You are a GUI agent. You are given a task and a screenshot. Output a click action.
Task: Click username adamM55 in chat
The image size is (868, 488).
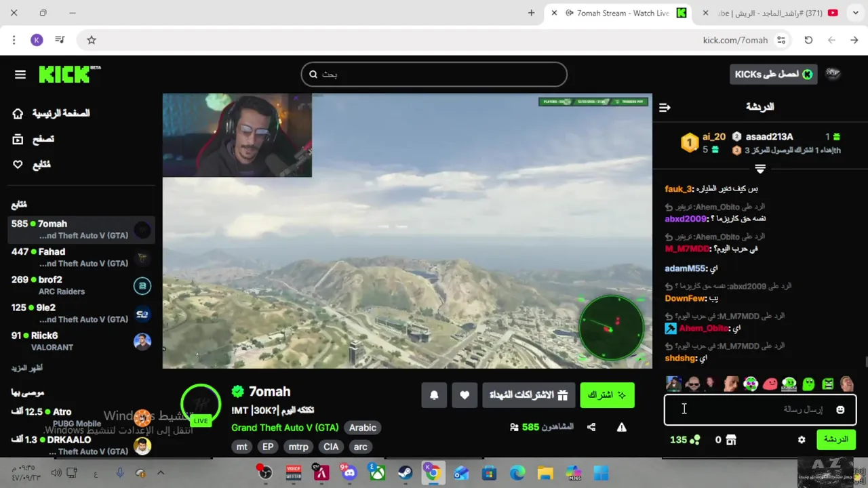tap(686, 269)
